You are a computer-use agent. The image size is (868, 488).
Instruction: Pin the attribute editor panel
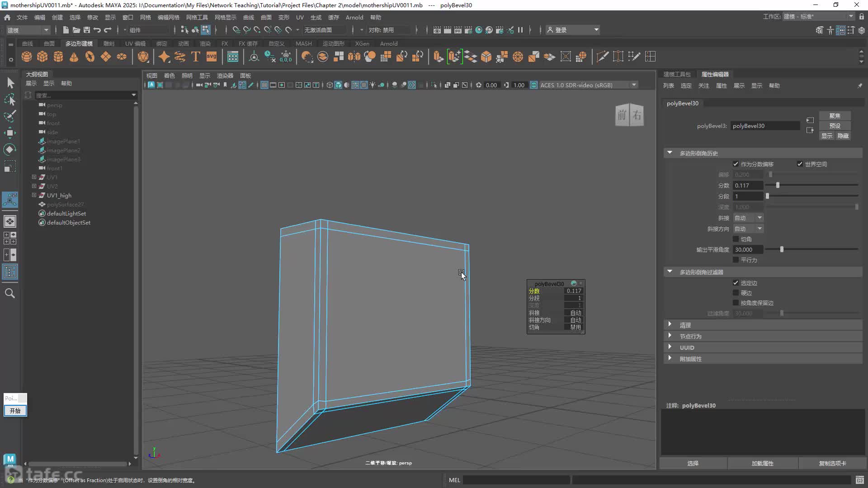click(859, 85)
